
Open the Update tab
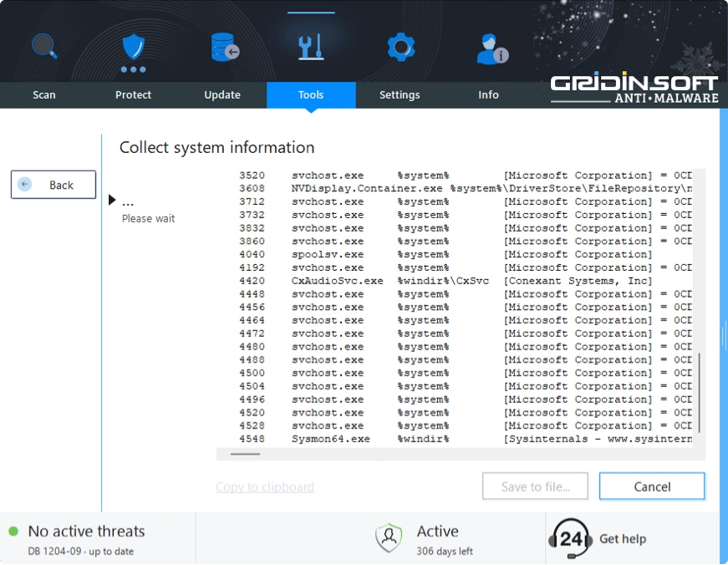[x=222, y=95]
